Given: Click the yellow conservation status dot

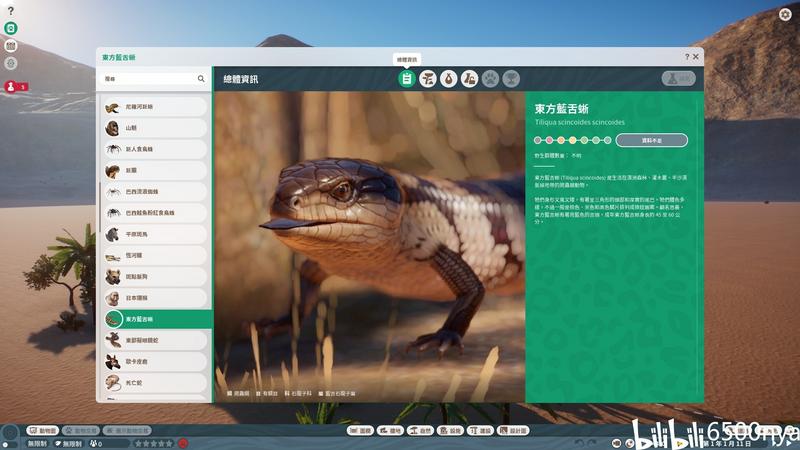Looking at the screenshot, I should point(572,140).
